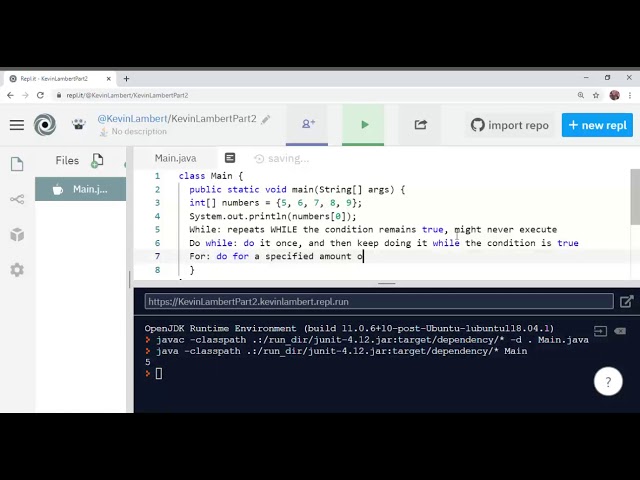The height and width of the screenshot is (480, 640).
Task: Open web view in new window
Action: coord(627,302)
